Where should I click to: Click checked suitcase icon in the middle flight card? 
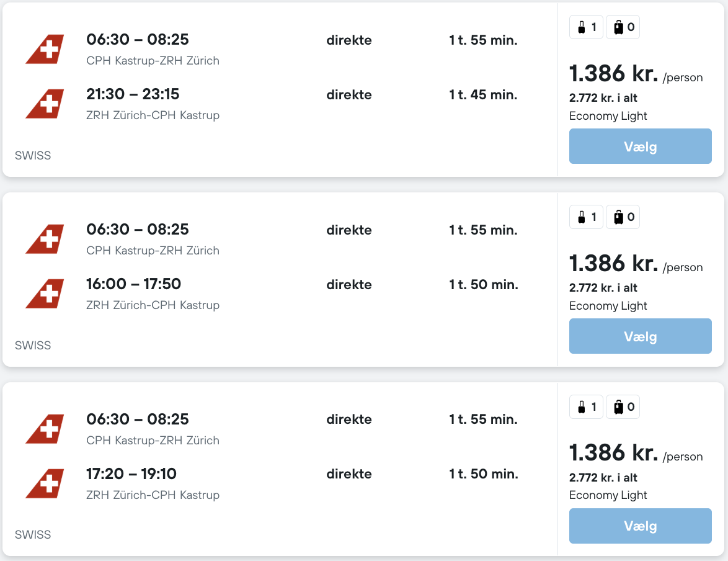coord(618,217)
